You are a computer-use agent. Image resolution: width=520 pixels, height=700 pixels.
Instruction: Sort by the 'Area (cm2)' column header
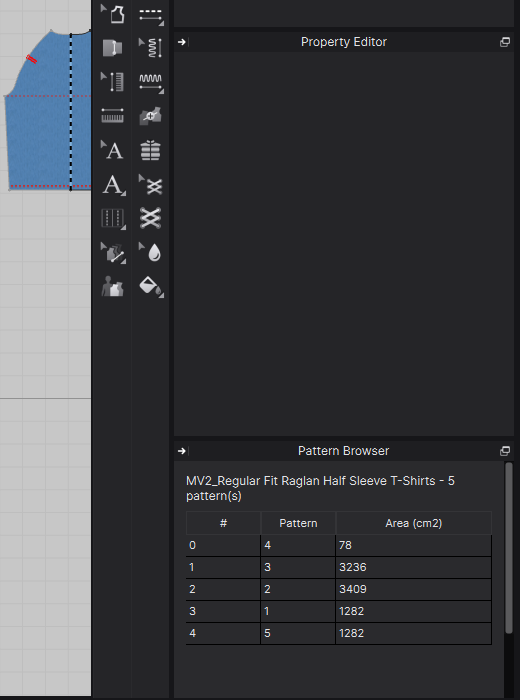[414, 523]
